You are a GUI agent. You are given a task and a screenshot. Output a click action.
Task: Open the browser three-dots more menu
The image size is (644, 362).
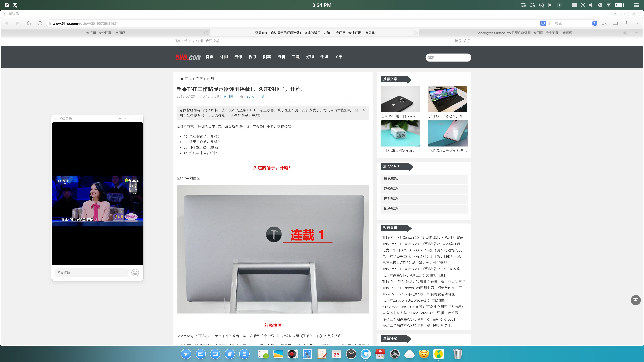[x=637, y=23]
